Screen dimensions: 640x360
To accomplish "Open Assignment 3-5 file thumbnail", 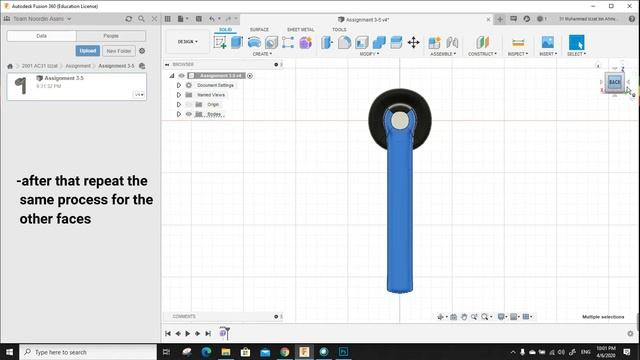I will click(21, 86).
